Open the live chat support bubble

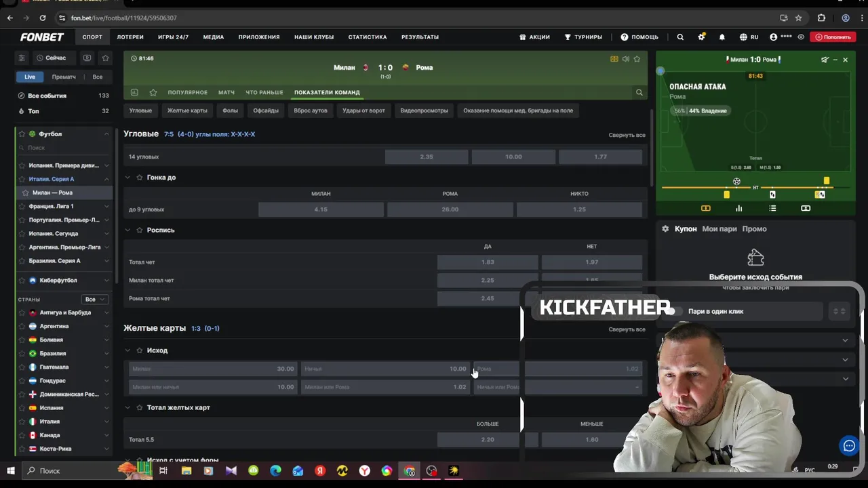849,445
